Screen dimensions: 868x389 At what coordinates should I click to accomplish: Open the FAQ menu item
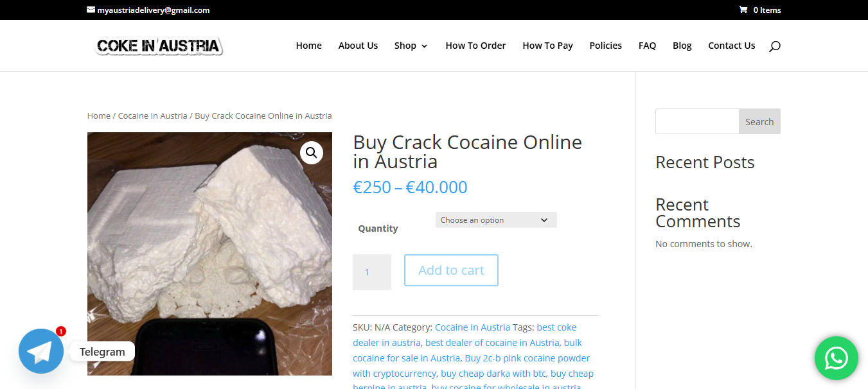pos(647,46)
